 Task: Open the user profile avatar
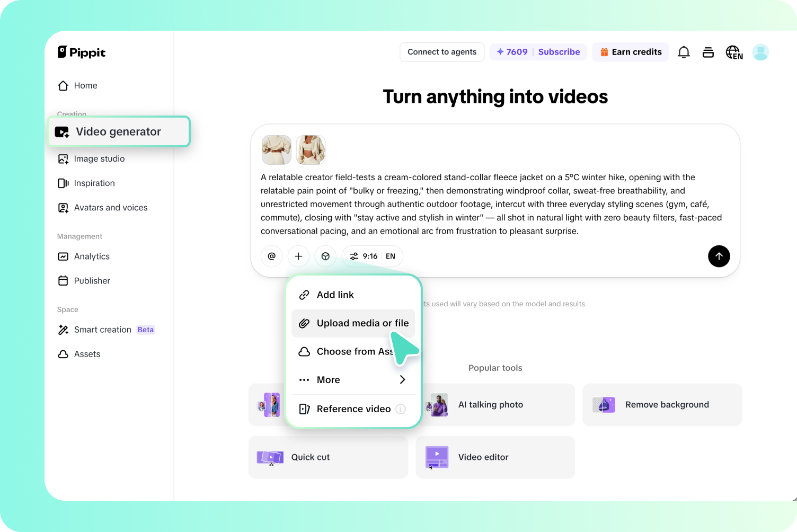760,52
